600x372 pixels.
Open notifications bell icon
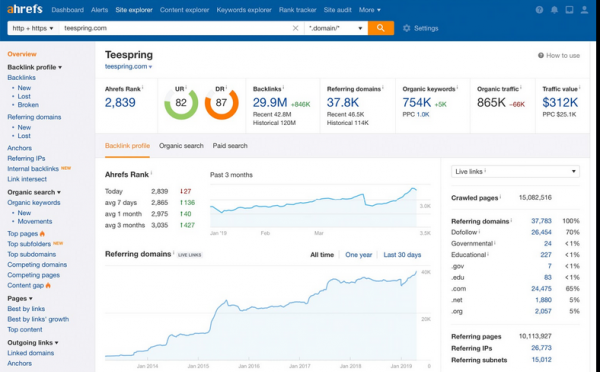[554, 10]
